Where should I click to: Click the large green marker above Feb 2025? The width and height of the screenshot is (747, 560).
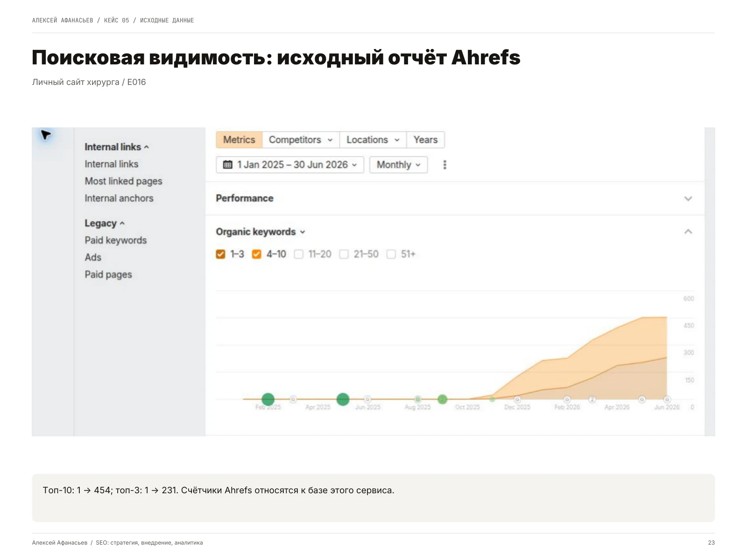pos(268,399)
